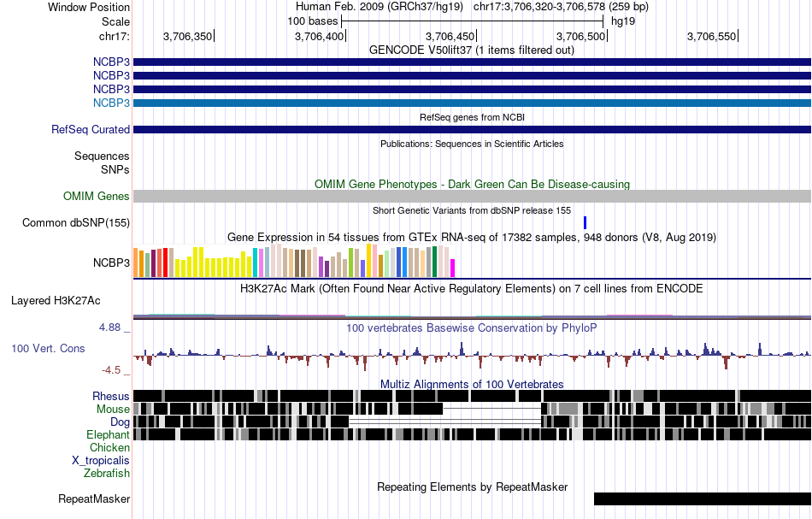
Task: Click the RefSeq Curated gene bar
Action: pyautogui.click(x=472, y=129)
